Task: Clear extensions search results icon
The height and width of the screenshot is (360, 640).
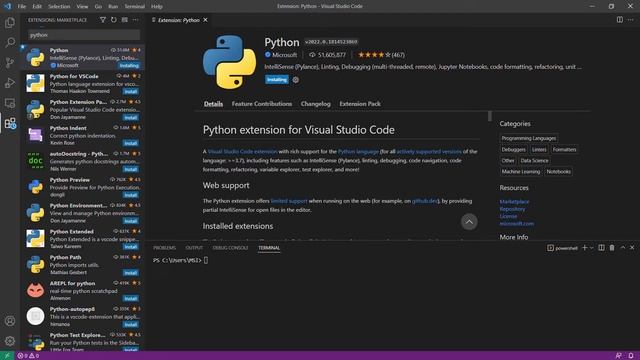Action: point(124,20)
